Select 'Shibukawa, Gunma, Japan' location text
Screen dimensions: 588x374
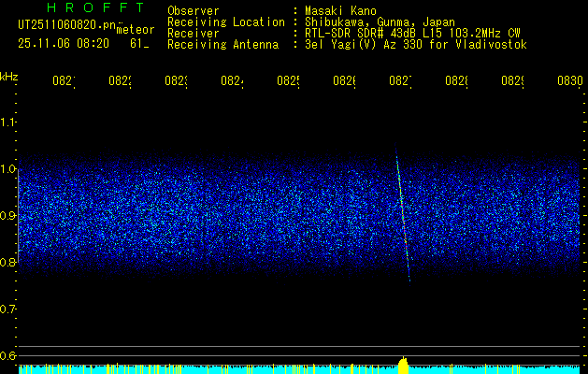[x=380, y=22]
